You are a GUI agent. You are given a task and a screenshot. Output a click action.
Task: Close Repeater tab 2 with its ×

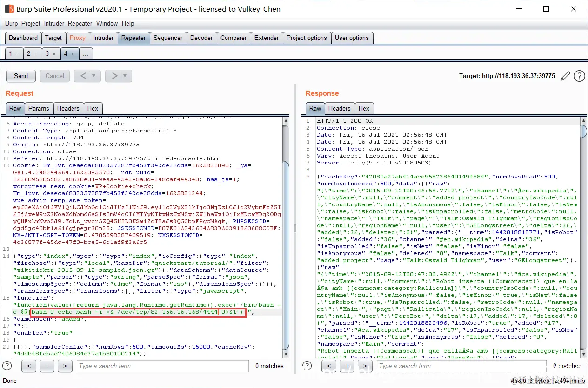(35, 54)
